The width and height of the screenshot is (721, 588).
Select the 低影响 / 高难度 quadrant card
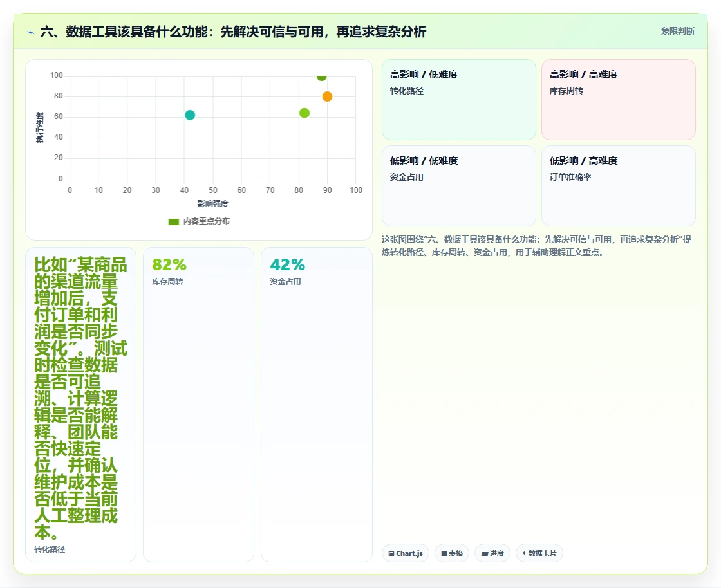click(x=619, y=186)
